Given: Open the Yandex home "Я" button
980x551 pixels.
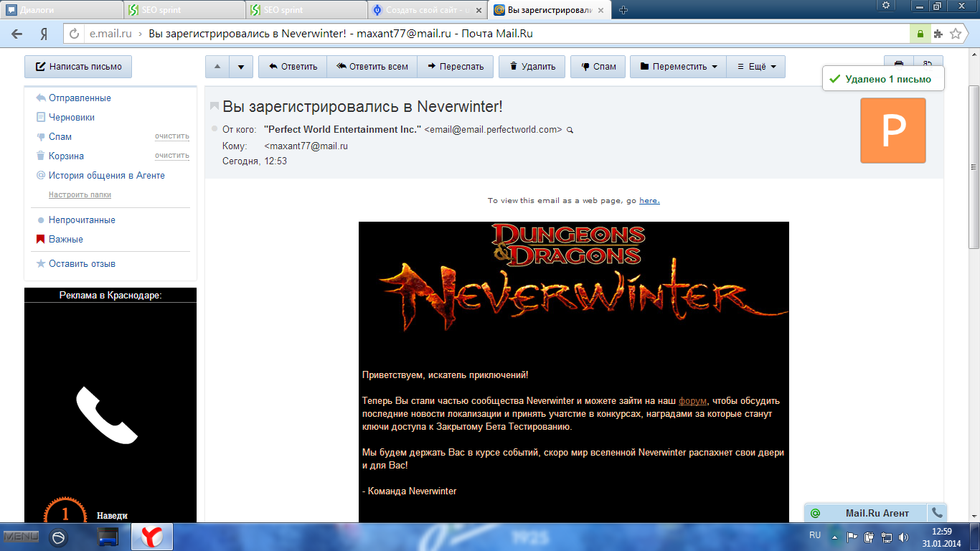Looking at the screenshot, I should (44, 34).
